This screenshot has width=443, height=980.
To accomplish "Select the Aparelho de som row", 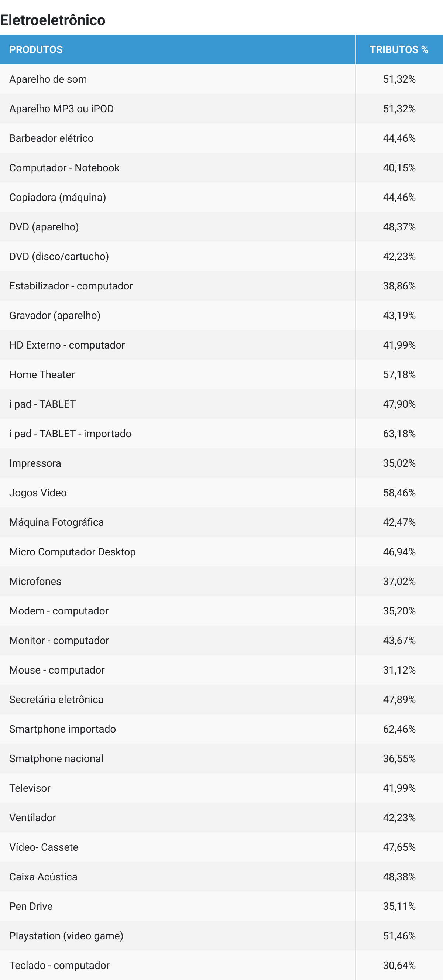I will [x=221, y=79].
